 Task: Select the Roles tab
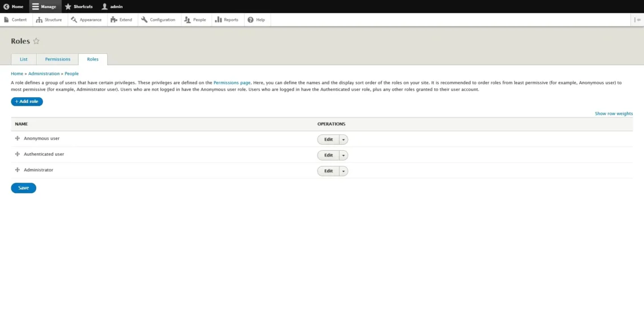[x=93, y=59]
